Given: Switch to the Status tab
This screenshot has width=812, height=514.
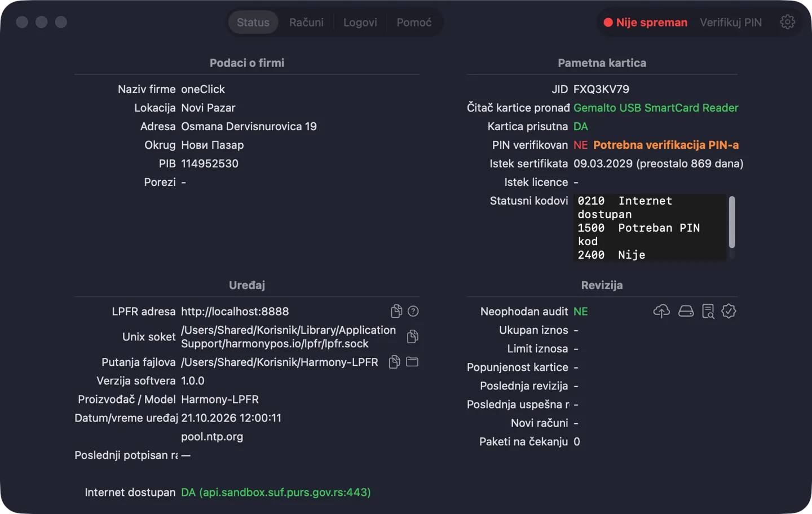Looking at the screenshot, I should (253, 23).
